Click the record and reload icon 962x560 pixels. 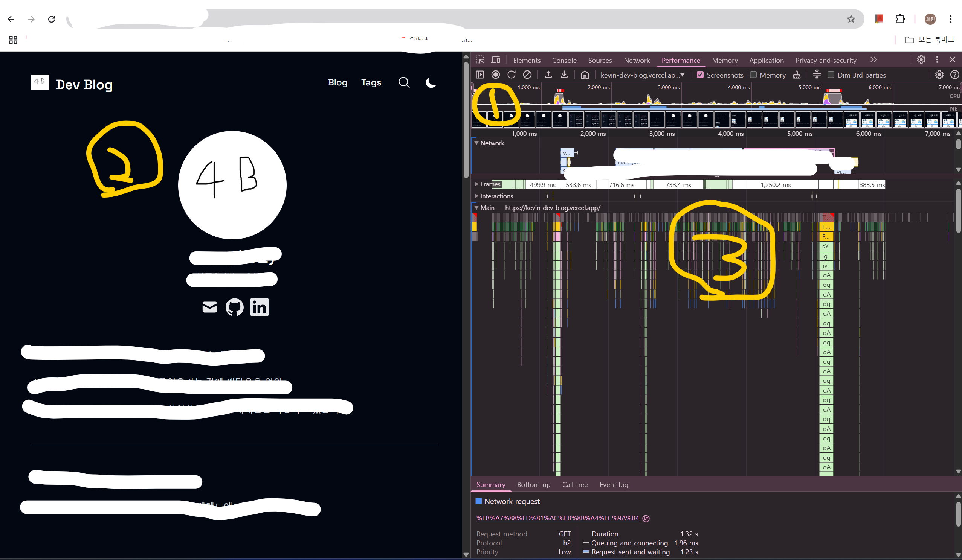(x=512, y=75)
